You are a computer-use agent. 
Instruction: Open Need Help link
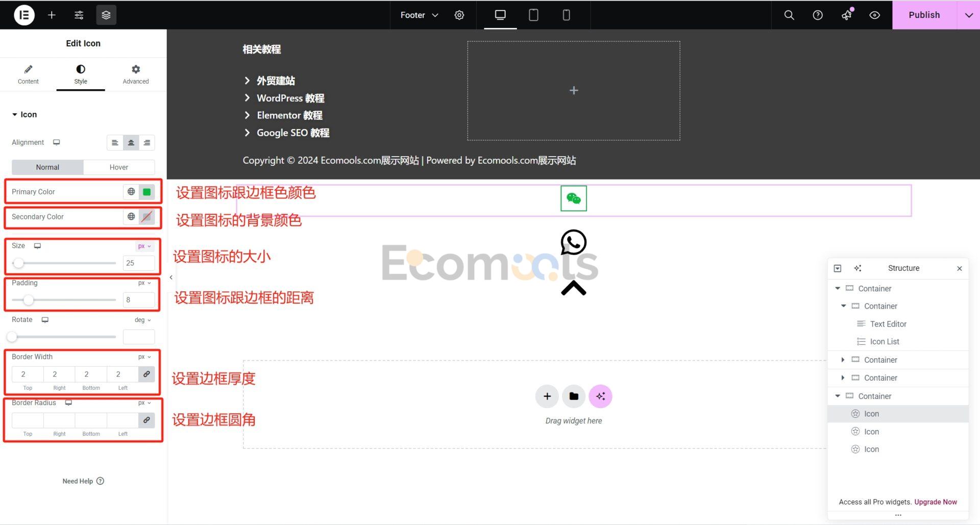click(x=83, y=481)
